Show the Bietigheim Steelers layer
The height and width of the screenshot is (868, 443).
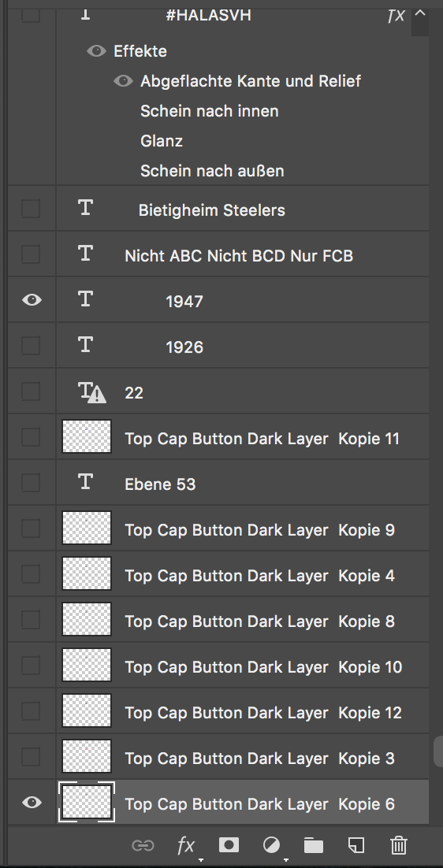31,209
